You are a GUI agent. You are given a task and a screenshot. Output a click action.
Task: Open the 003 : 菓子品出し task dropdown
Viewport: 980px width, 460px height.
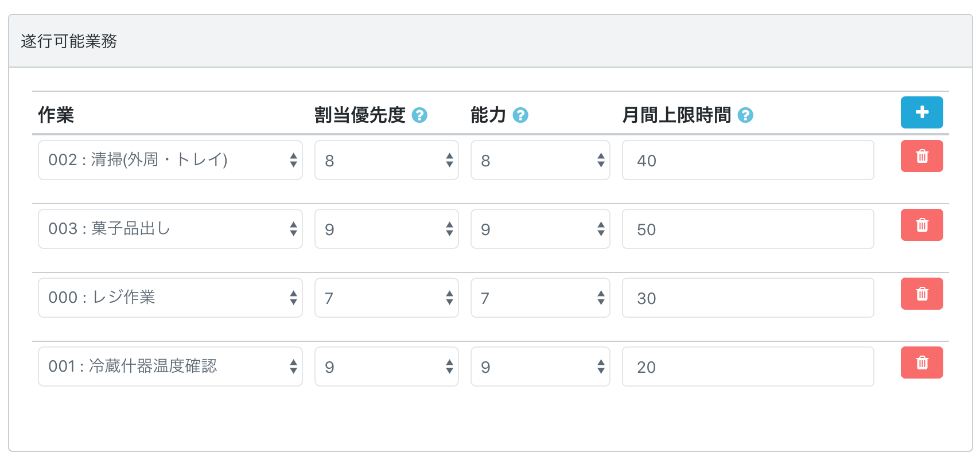170,229
